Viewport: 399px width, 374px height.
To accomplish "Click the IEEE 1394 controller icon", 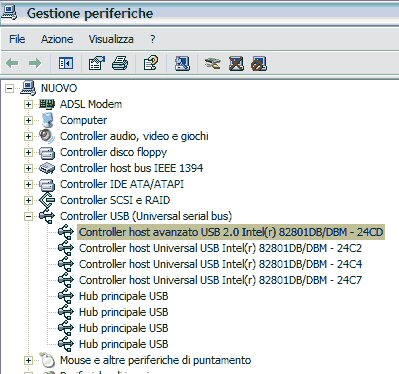I will tap(47, 168).
